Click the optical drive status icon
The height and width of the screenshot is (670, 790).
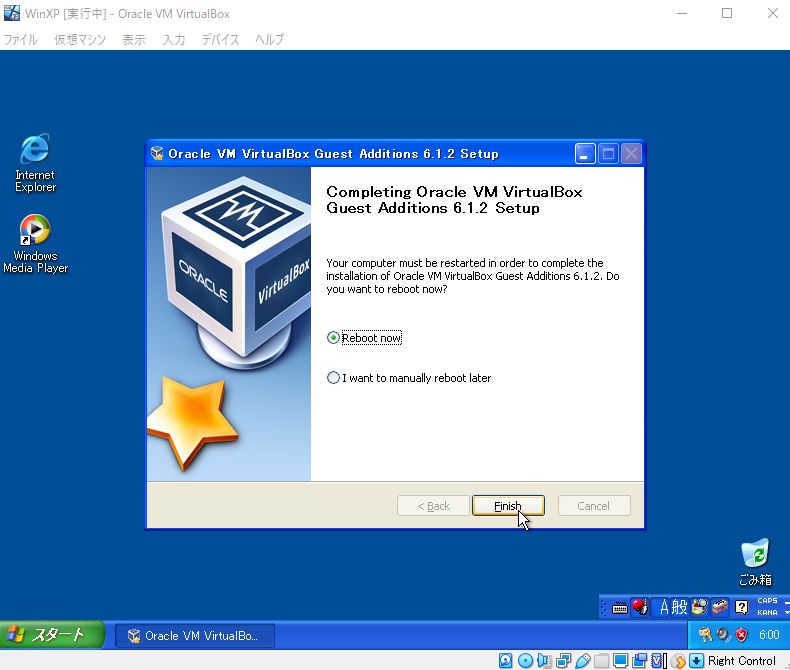click(525, 660)
